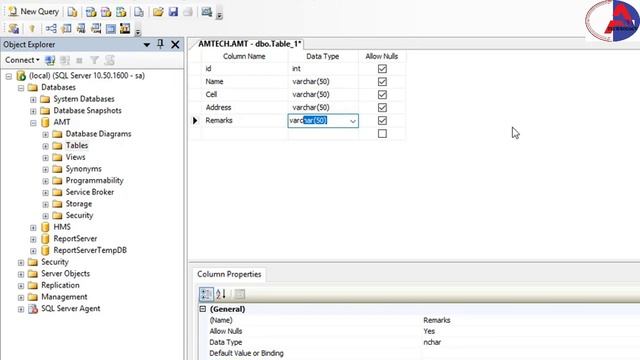Screen dimensions: 640x360
Task: Click the Connect Object Explorer icon
Action: (50, 60)
